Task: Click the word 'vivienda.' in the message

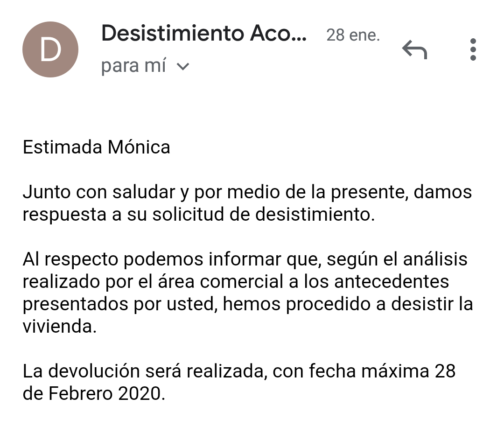Action: click(60, 326)
